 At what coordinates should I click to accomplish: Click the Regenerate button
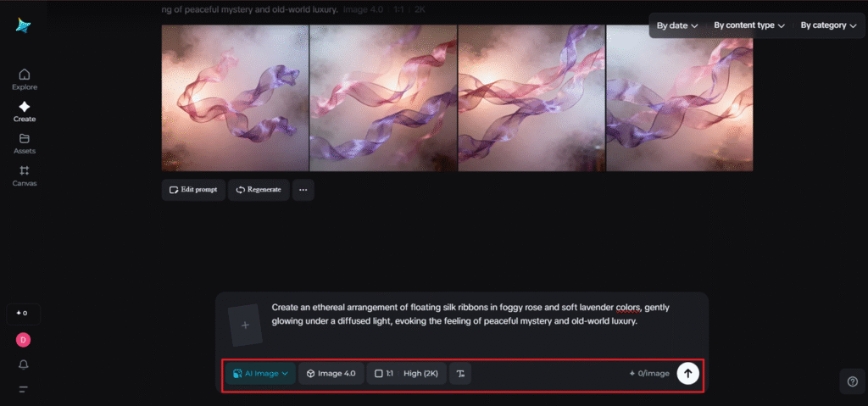(259, 190)
